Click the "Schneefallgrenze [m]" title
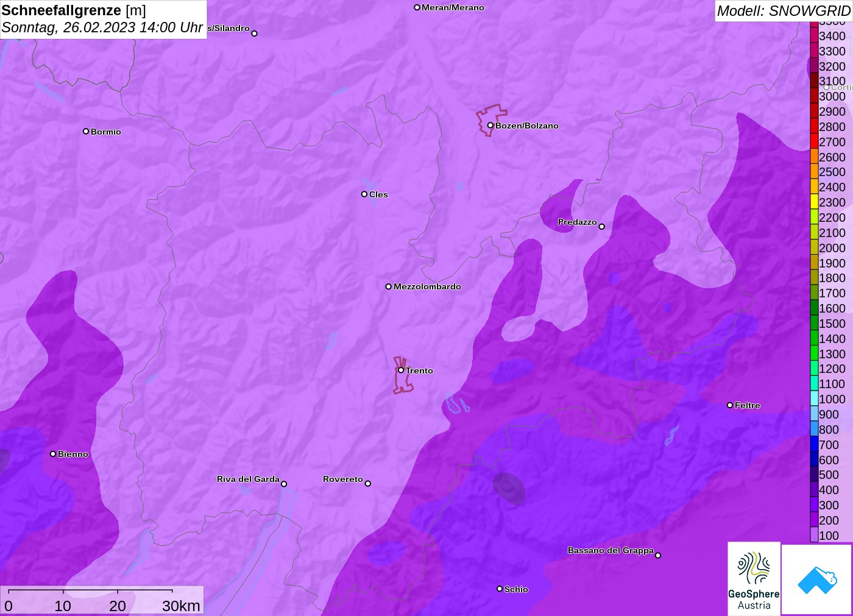 pos(74,10)
